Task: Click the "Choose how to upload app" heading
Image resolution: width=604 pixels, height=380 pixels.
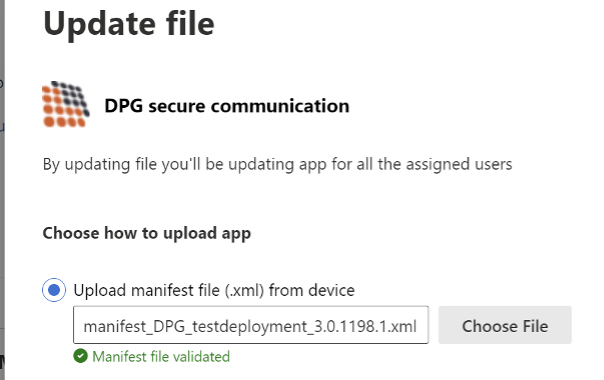Action: [x=147, y=234]
